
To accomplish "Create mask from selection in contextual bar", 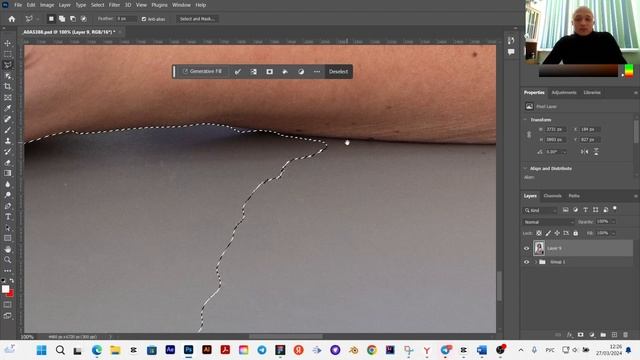I will point(269,72).
